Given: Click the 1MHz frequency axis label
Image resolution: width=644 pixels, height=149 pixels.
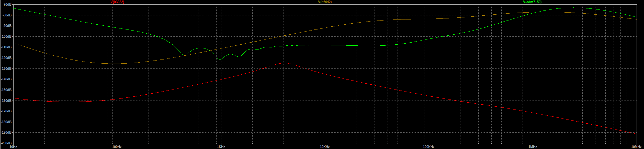Looking at the screenshot, I should (533, 147).
